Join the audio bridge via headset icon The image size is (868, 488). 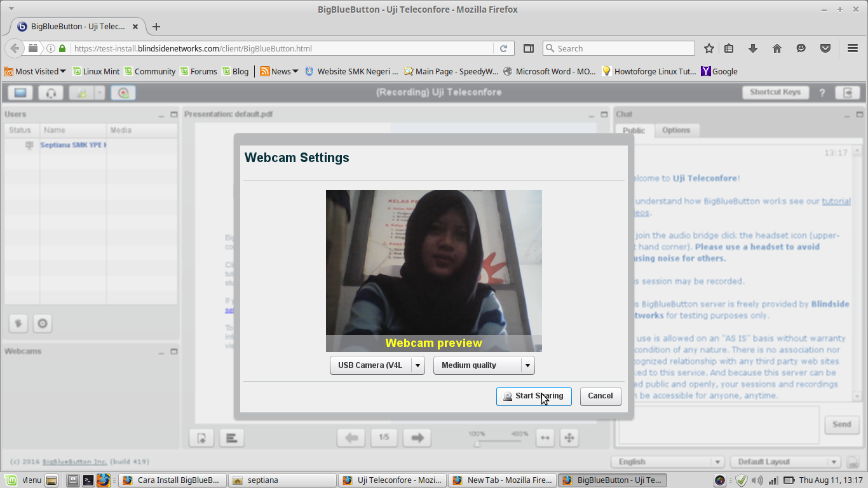(x=51, y=92)
